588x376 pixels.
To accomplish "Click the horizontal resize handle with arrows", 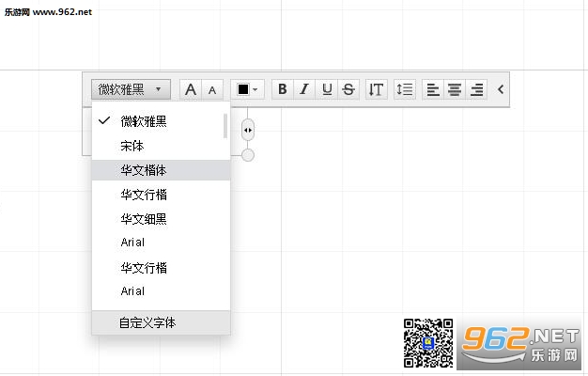I will click(x=247, y=131).
